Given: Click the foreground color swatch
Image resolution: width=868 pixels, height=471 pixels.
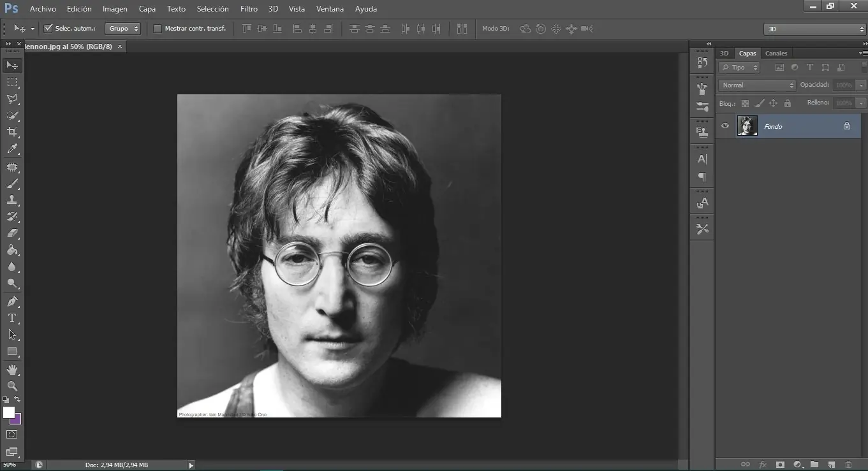Looking at the screenshot, I should pos(9,413).
